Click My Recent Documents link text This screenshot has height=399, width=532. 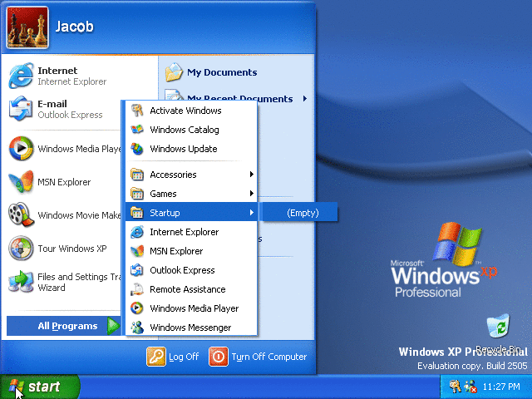(240, 98)
